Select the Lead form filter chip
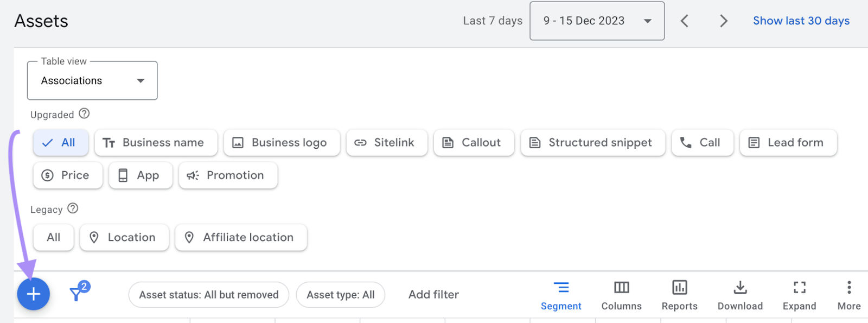The image size is (868, 323). point(788,142)
